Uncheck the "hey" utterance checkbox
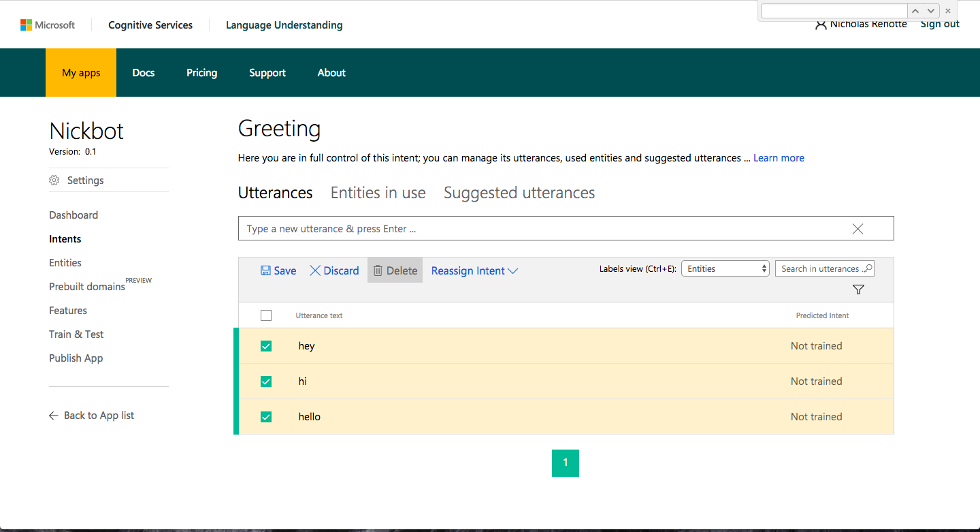 (266, 346)
